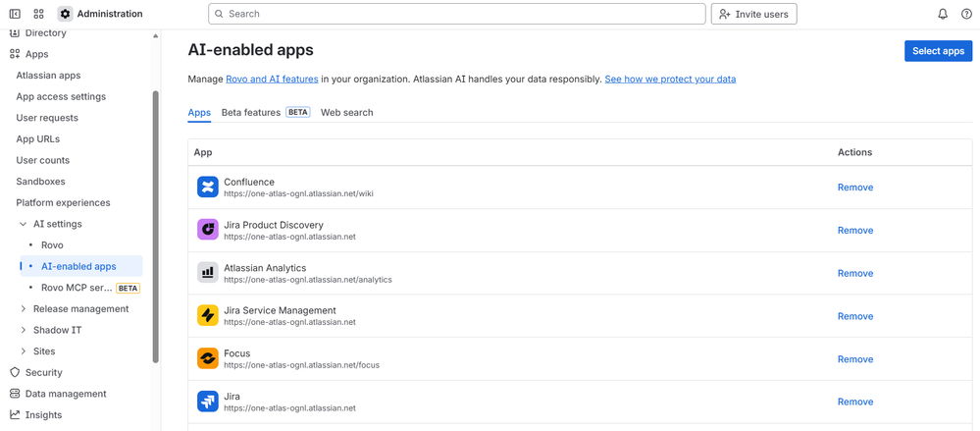Click the sidebar vertical scrollbar
Image resolution: width=980 pixels, height=431 pixels.
156,227
